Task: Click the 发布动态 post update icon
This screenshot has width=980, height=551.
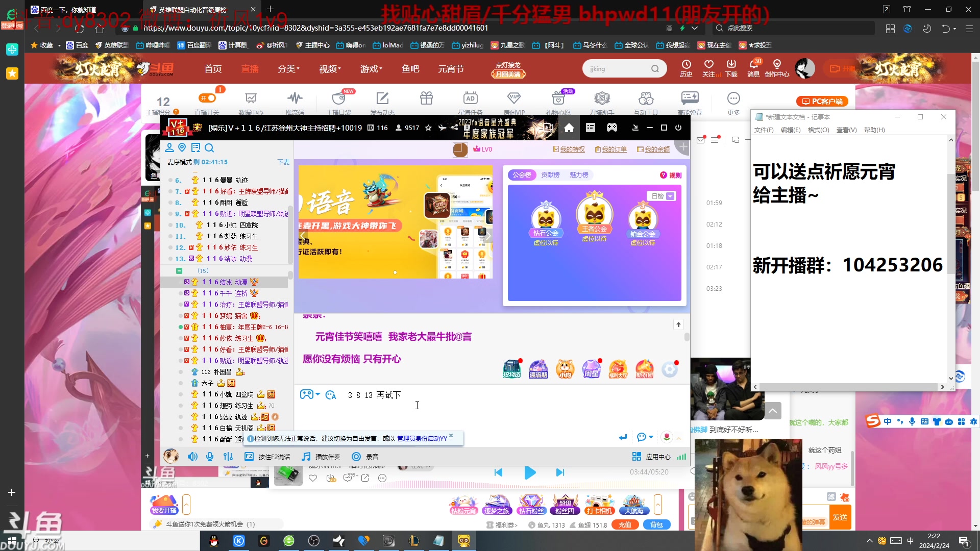Action: (x=382, y=98)
